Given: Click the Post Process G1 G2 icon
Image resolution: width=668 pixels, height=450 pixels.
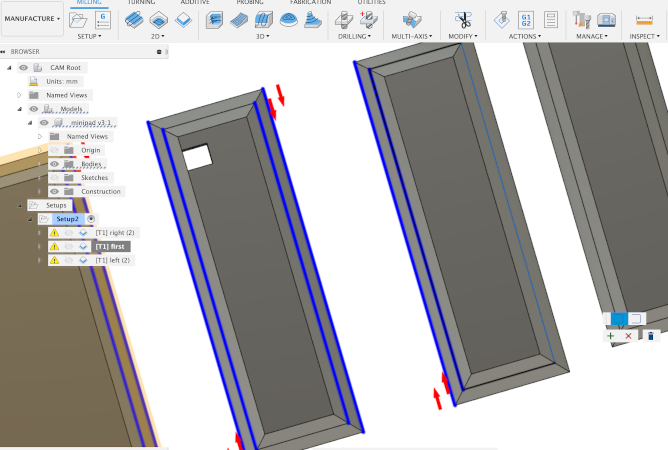Looking at the screenshot, I should 526,19.
